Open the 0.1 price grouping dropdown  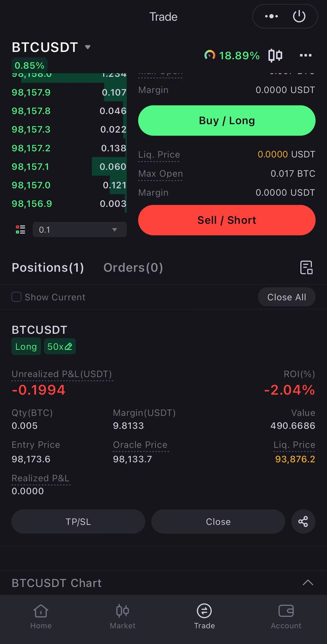coord(80,229)
